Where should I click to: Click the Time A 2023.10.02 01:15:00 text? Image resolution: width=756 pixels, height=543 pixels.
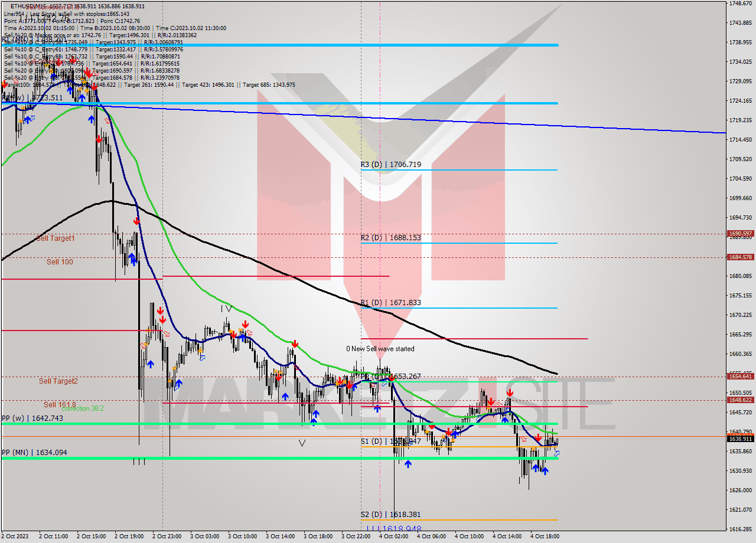tap(39, 28)
